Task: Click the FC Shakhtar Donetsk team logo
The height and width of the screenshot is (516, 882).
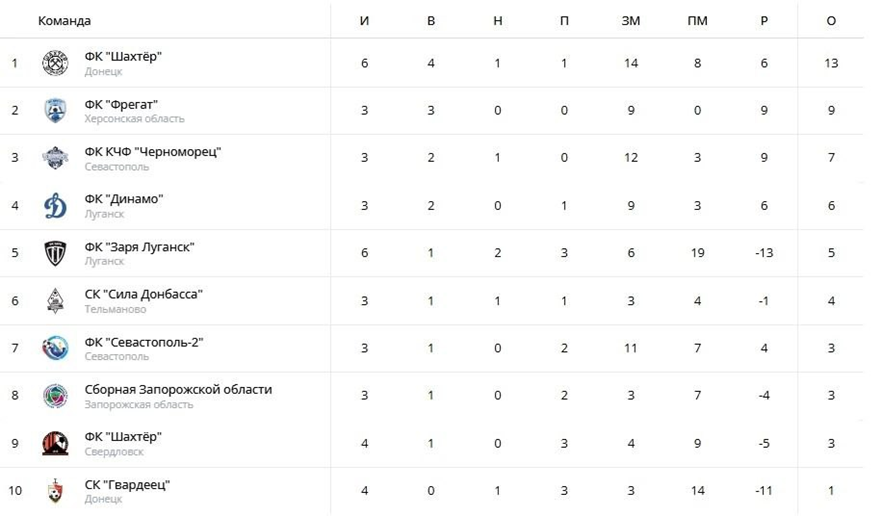Action: (55, 63)
